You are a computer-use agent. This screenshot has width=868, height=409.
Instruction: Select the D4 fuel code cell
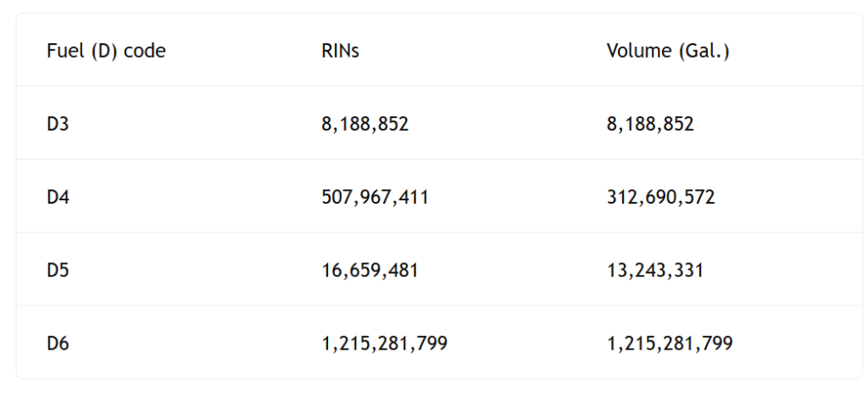click(58, 197)
